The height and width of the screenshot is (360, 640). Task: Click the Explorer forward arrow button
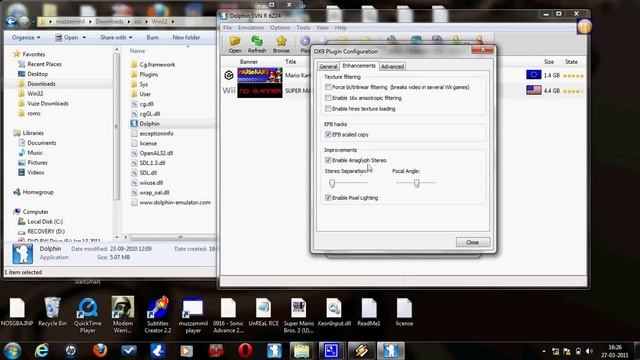pos(25,21)
